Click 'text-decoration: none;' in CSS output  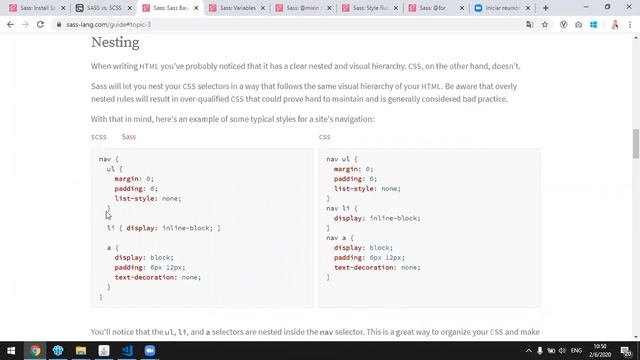tap(377, 268)
